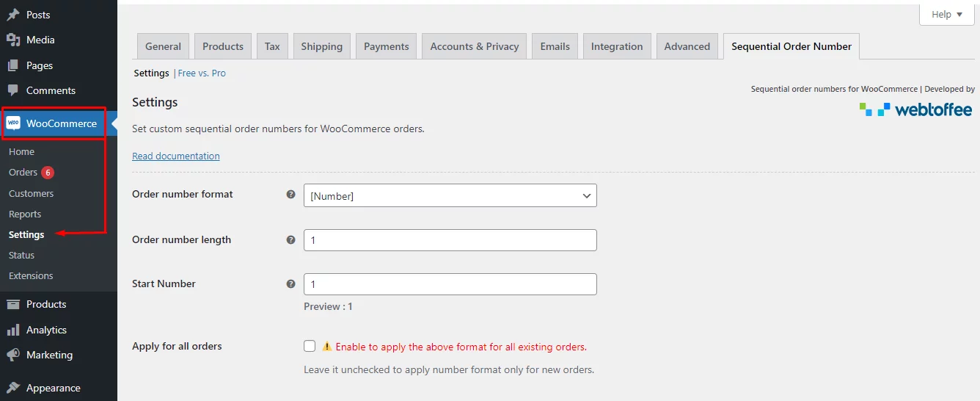The height and width of the screenshot is (401, 980).
Task: Enable the Apply for all orders checkbox
Action: click(x=310, y=346)
